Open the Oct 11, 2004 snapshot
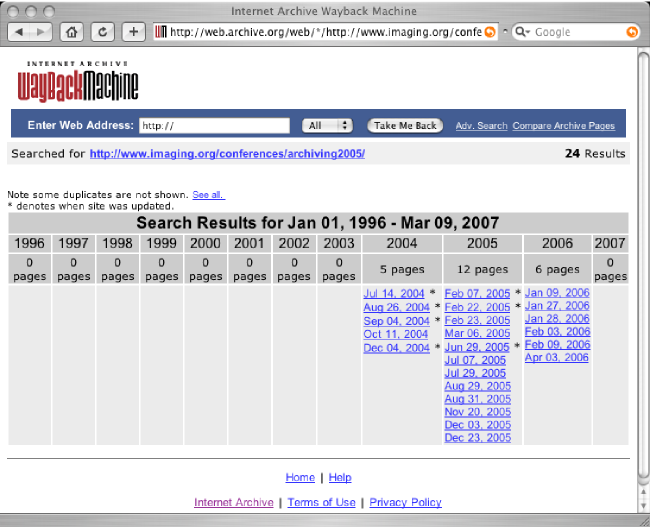Viewport: 650px width, 528px height. point(395,334)
